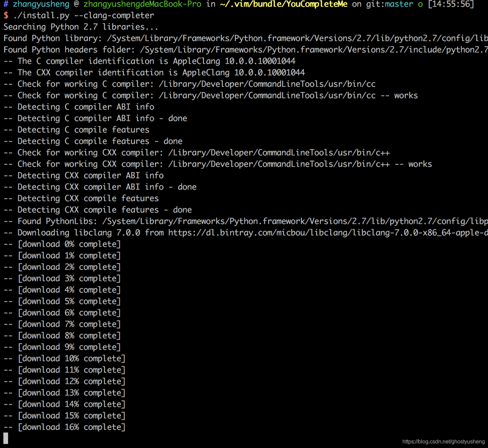
Task: Click the ~/.vim/bundle/YouCompleteMe path text
Action: (x=284, y=4)
